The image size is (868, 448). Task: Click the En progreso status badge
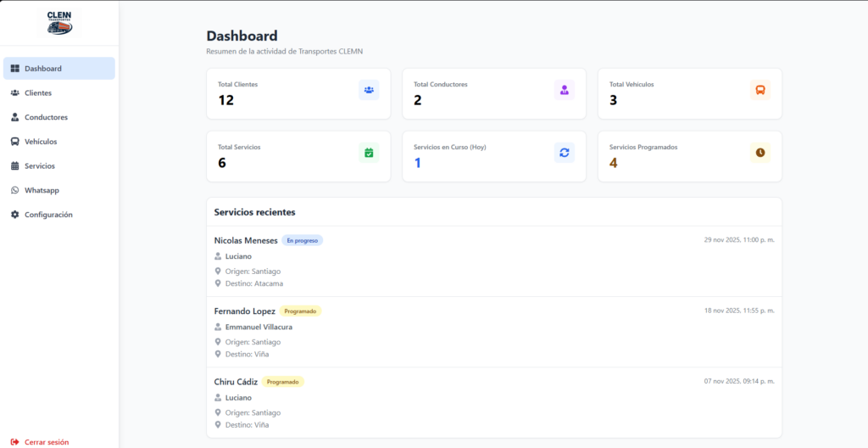(303, 240)
